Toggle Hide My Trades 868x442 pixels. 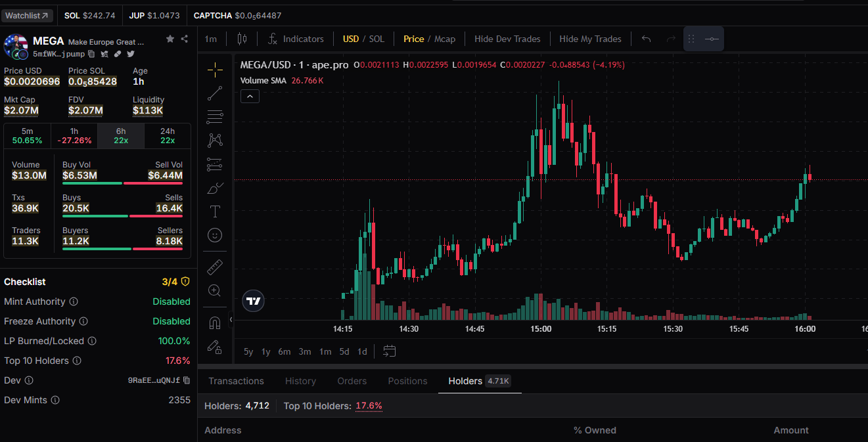590,39
